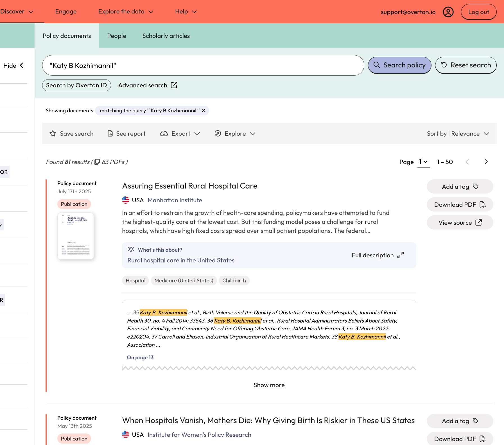
Task: Open the Help dropdown menu
Action: [x=186, y=12]
